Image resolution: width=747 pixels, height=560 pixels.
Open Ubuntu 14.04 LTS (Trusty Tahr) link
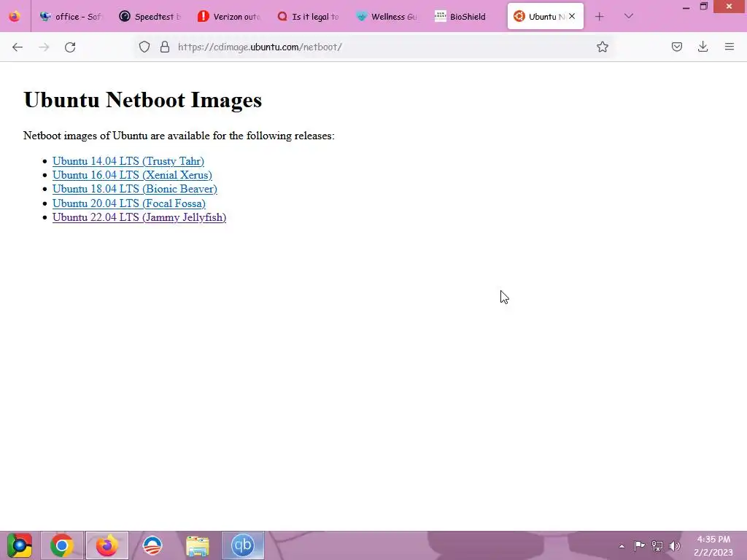point(128,161)
